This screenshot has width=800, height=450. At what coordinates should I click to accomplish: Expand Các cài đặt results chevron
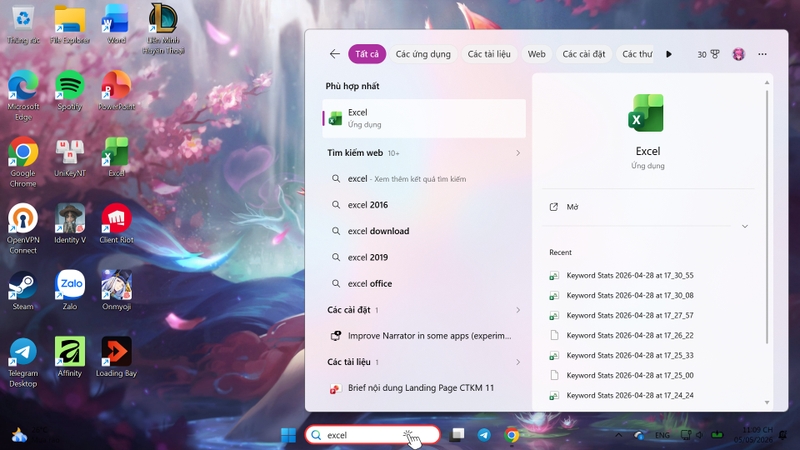[518, 310]
